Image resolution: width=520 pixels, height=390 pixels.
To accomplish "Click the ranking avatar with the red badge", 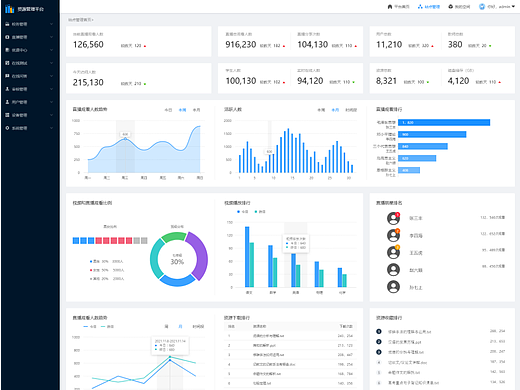I will 393,218.
